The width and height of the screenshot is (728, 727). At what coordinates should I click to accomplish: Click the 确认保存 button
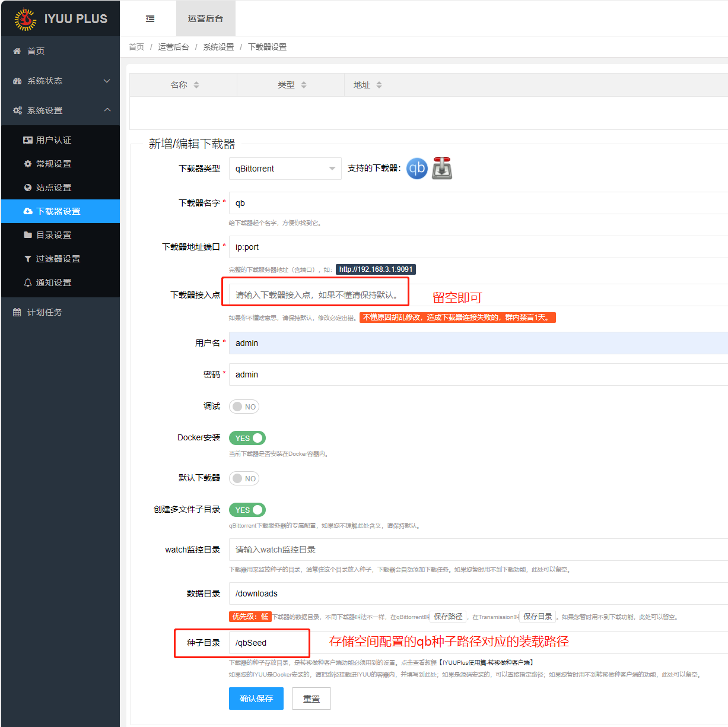256,699
